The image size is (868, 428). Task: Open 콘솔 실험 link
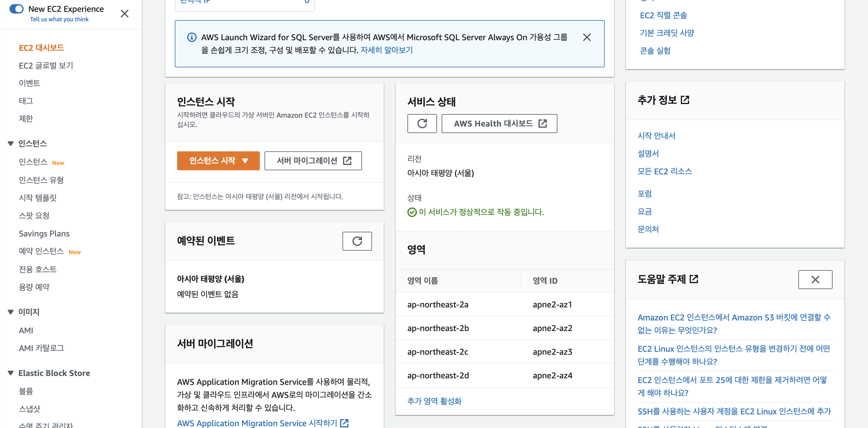655,51
